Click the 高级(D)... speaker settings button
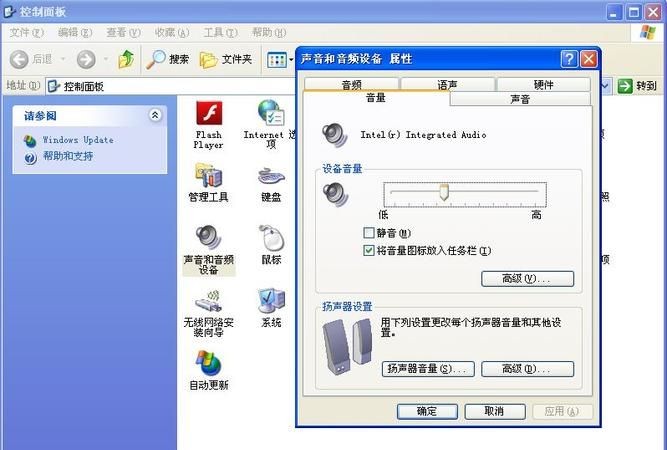Viewport: 667px width, 450px height. tap(527, 368)
